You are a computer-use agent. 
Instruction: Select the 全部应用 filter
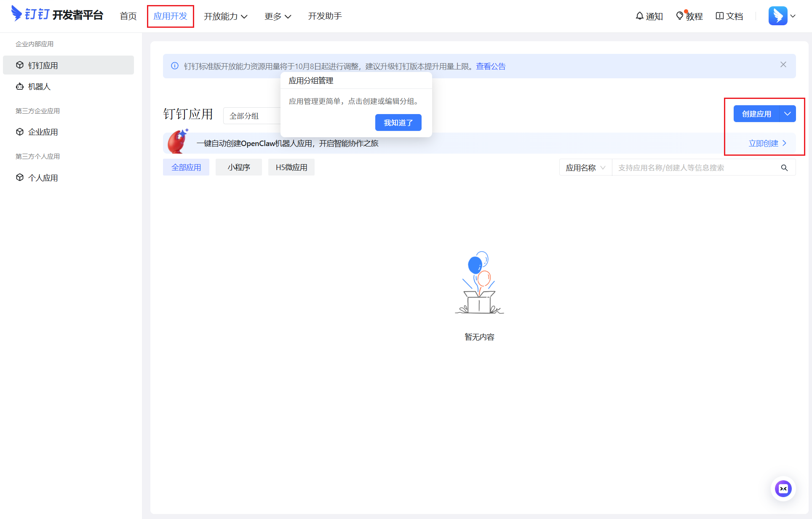tap(186, 167)
